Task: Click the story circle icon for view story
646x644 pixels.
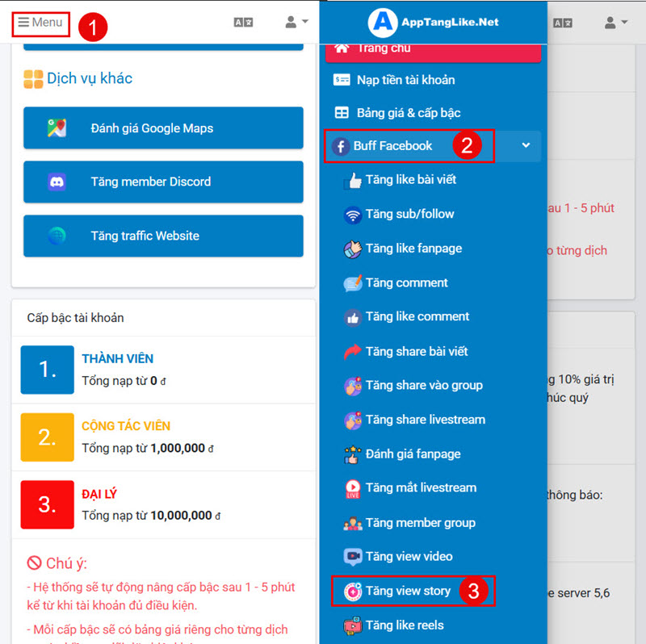Action: pos(353,592)
